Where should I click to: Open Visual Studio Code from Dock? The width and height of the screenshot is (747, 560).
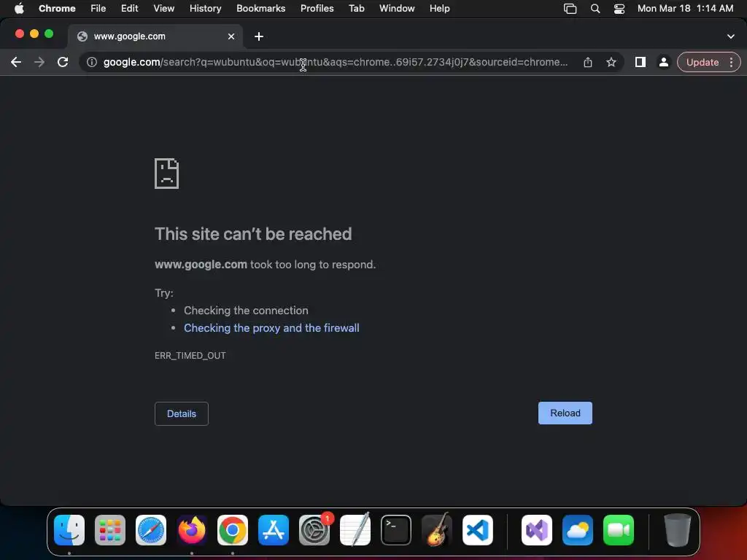tap(478, 530)
